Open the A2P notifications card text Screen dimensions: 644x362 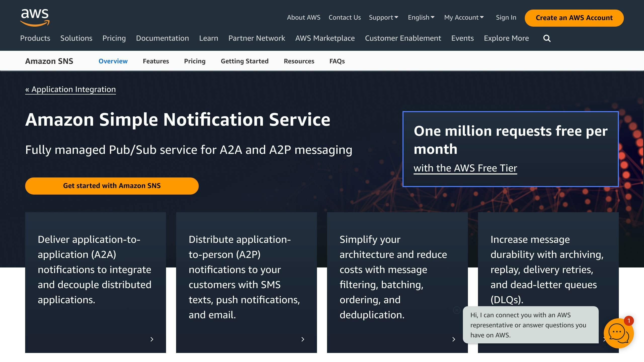click(244, 277)
